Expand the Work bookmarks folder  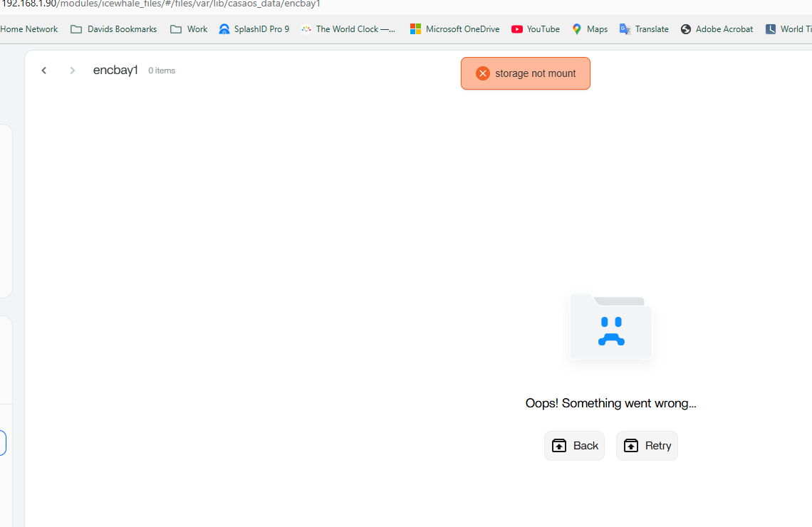click(189, 29)
